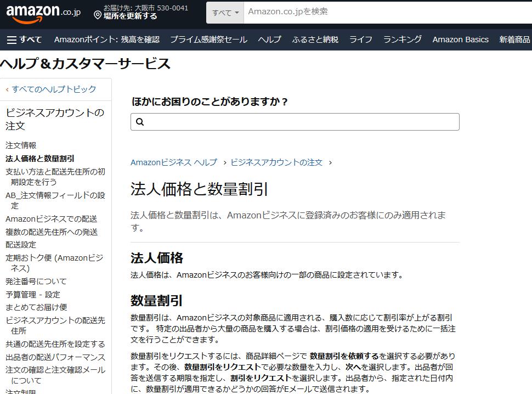
Task: Open Amazon Basics nav link
Action: 460,40
